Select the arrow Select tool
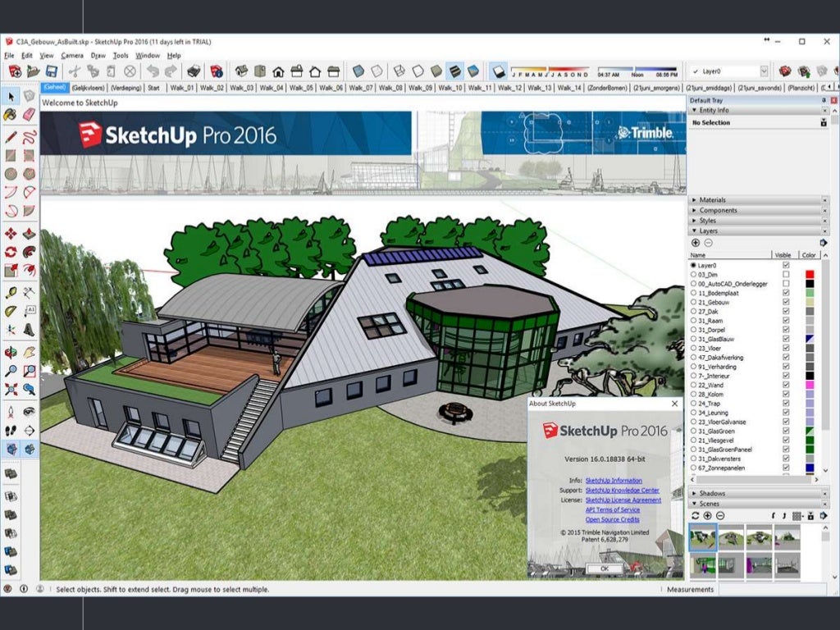This screenshot has width=840, height=630. tap(11, 97)
